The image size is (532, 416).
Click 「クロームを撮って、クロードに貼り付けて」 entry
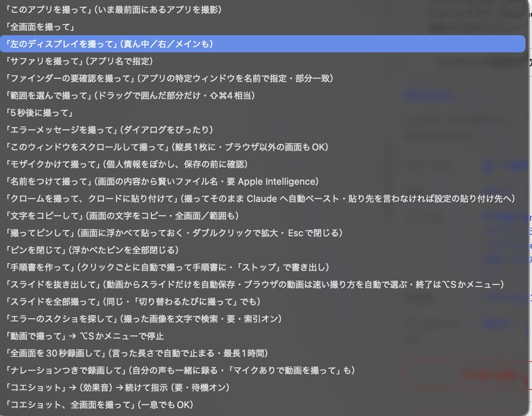263,199
